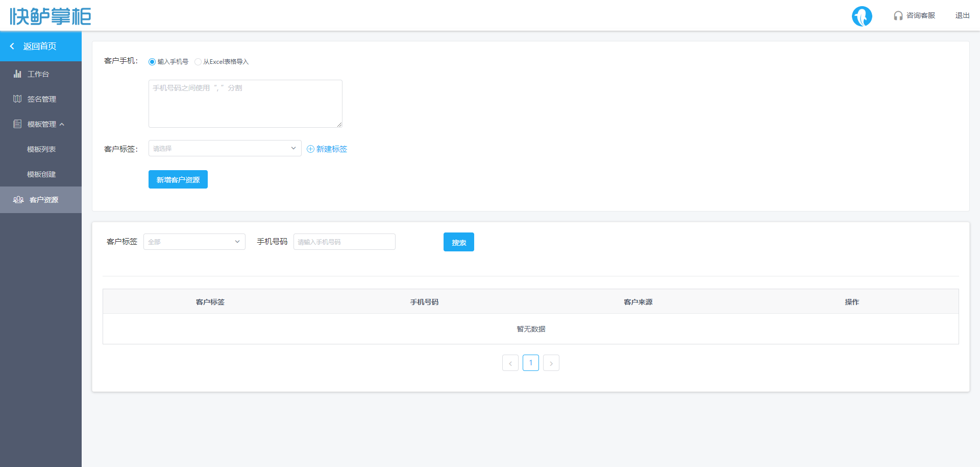This screenshot has width=980, height=467.
Task: Click the headset customer service icon
Action: click(898, 16)
